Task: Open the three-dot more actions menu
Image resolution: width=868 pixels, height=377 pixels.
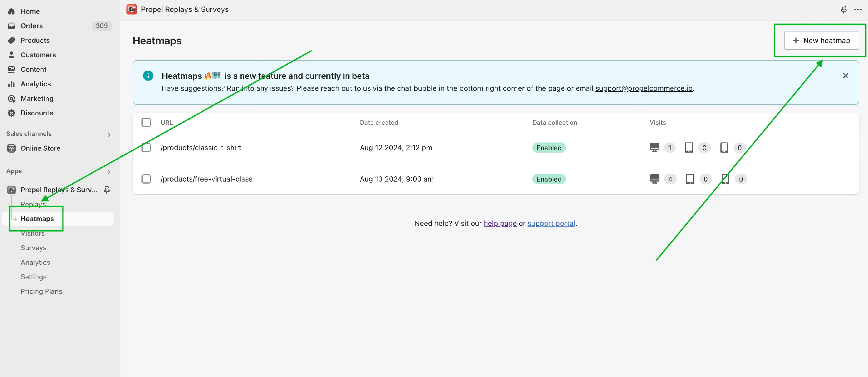Action: (858, 9)
